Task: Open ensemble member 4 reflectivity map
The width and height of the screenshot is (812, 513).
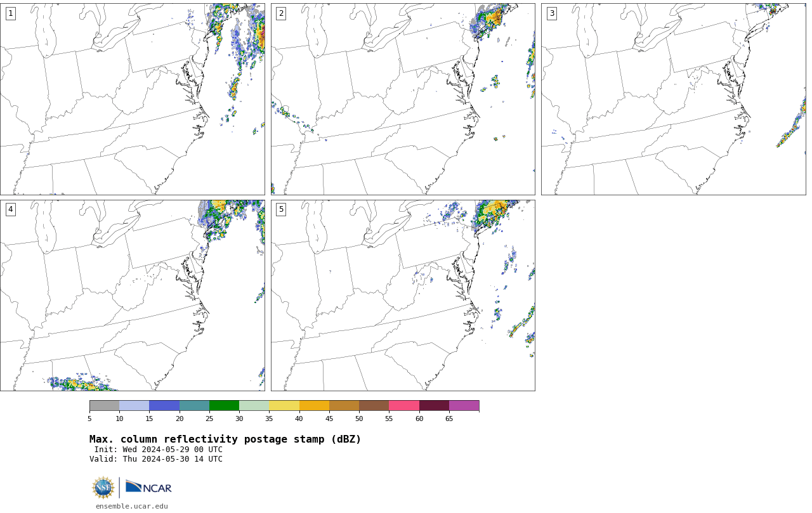Action: [x=132, y=295]
